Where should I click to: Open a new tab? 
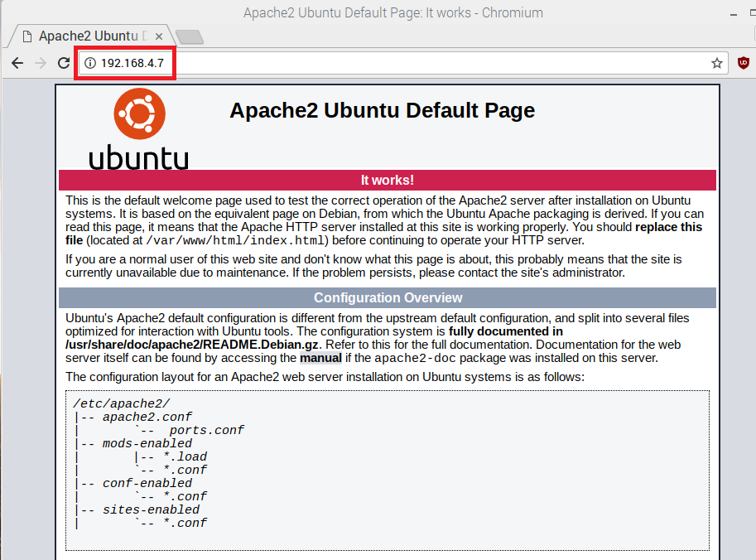[x=190, y=36]
